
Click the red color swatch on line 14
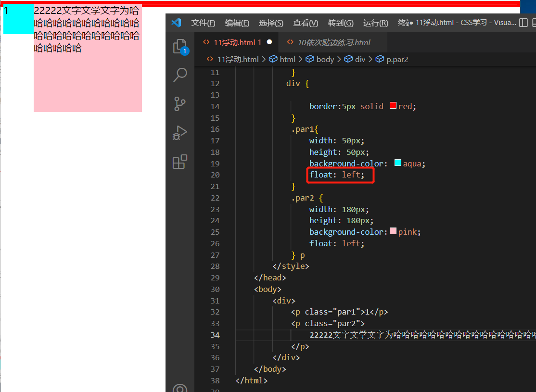(x=393, y=106)
